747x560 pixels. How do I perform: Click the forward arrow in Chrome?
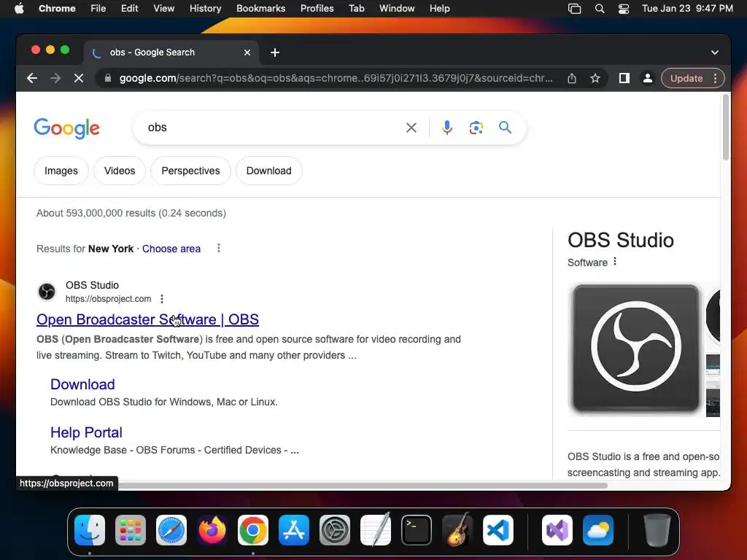coord(55,78)
